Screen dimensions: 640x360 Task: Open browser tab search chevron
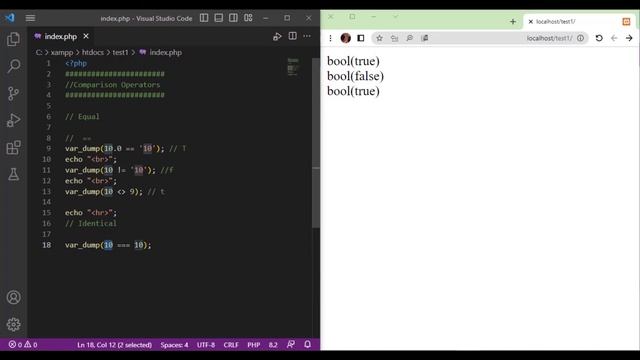click(x=396, y=17)
